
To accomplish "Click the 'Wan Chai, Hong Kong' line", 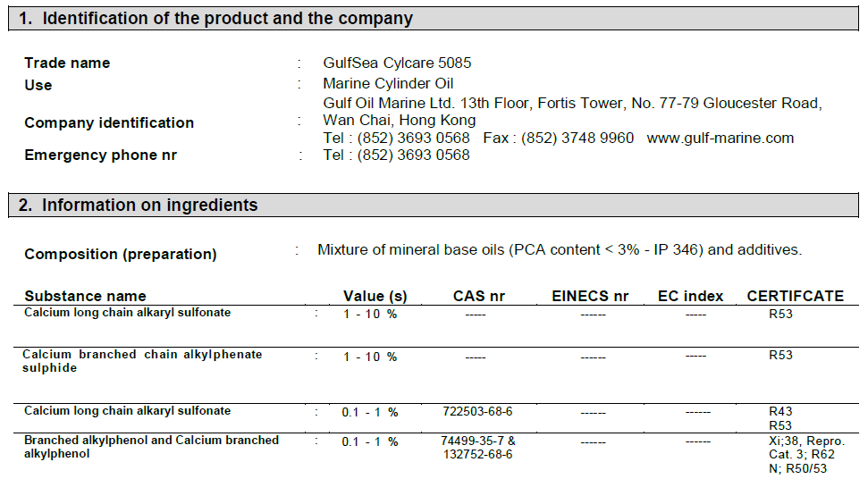I will coord(399,120).
